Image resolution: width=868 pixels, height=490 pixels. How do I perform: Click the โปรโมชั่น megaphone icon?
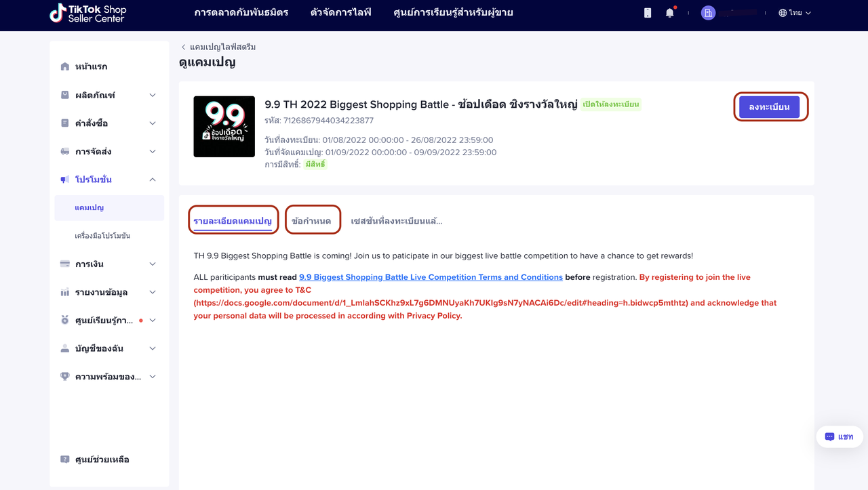(x=65, y=180)
